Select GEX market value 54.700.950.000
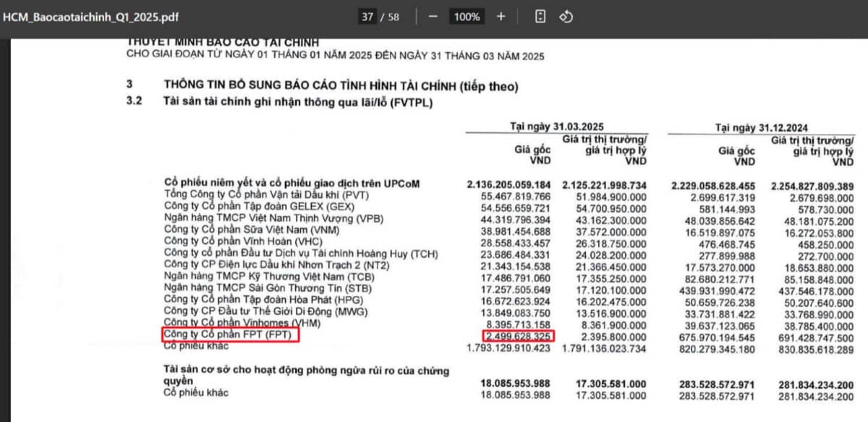The width and height of the screenshot is (868, 422). click(x=611, y=207)
